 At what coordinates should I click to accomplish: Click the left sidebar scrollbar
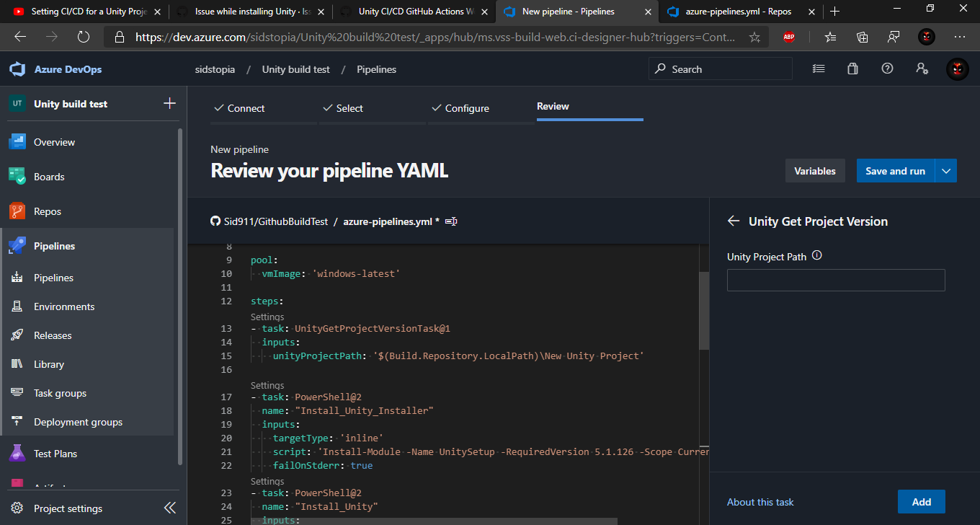click(x=180, y=296)
